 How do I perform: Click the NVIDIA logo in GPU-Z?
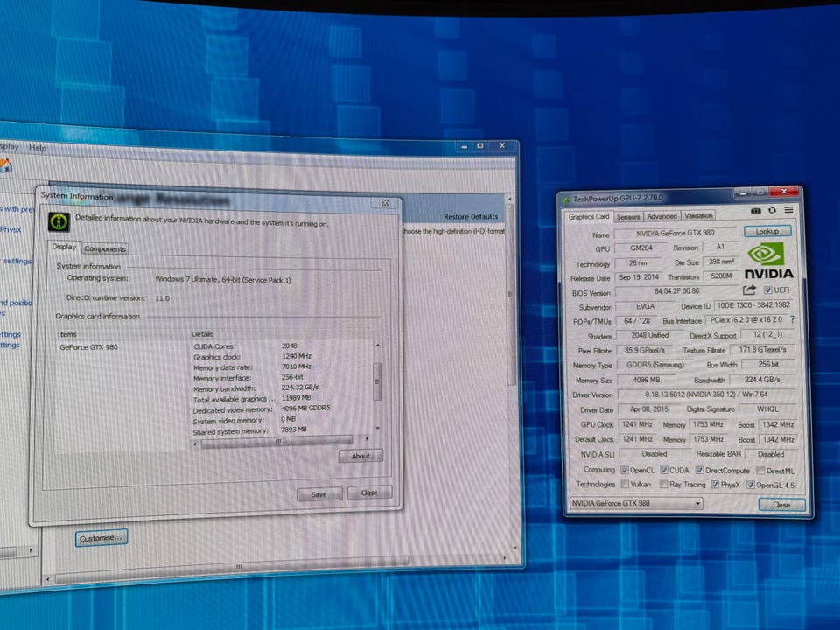768,261
